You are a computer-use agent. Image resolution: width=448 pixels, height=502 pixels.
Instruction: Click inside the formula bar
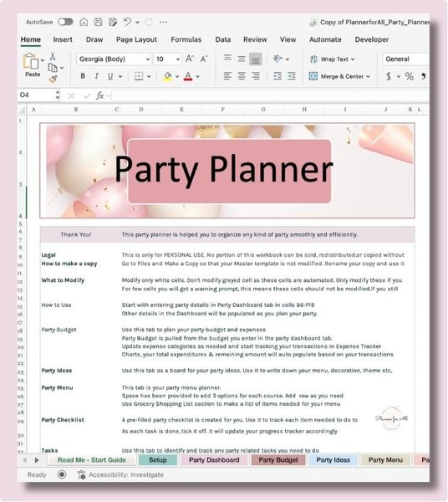click(x=270, y=95)
